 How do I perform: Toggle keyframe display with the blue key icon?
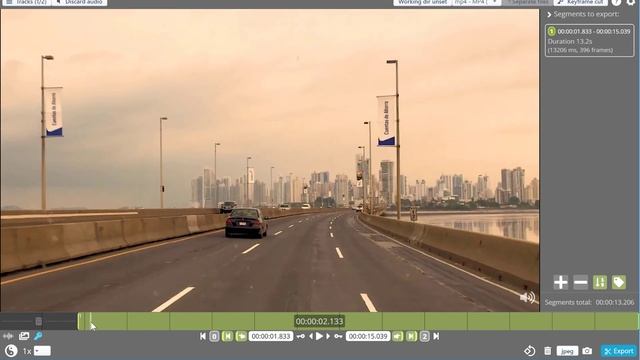pyautogui.click(x=38, y=336)
